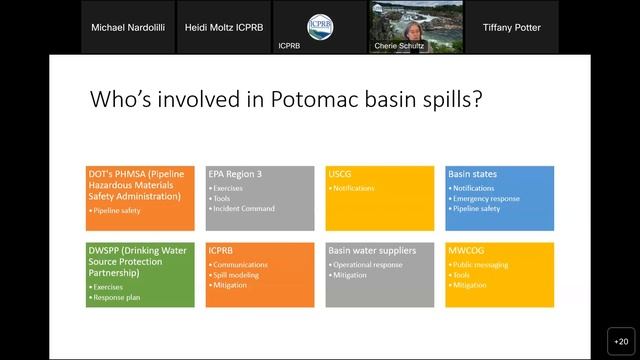This screenshot has width=640, height=360.
Task: Click the Basin water suppliers heading
Action: (x=372, y=250)
